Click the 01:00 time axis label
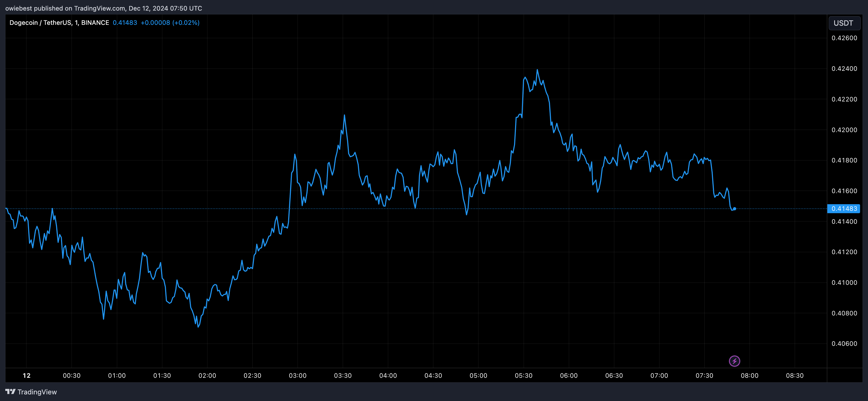The image size is (868, 401). point(117,375)
